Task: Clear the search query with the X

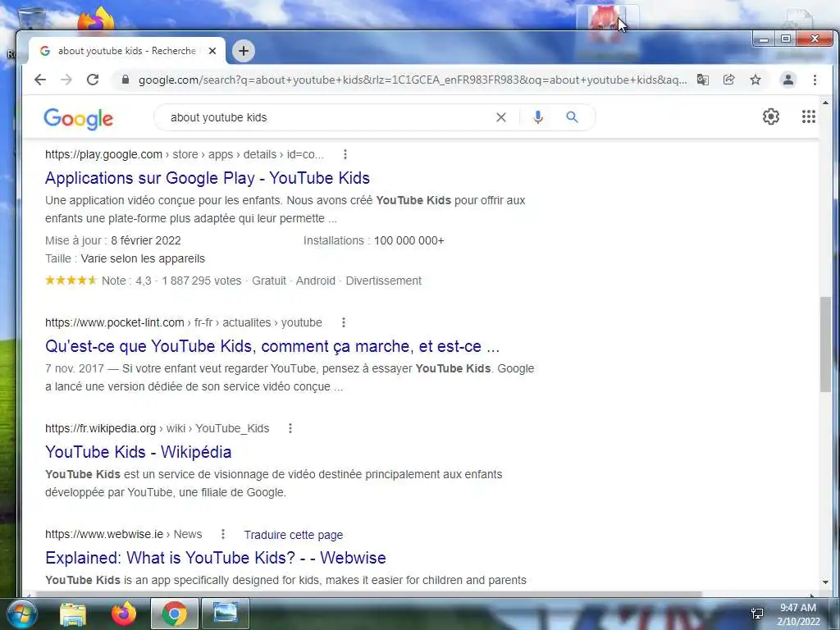Action: coord(501,117)
